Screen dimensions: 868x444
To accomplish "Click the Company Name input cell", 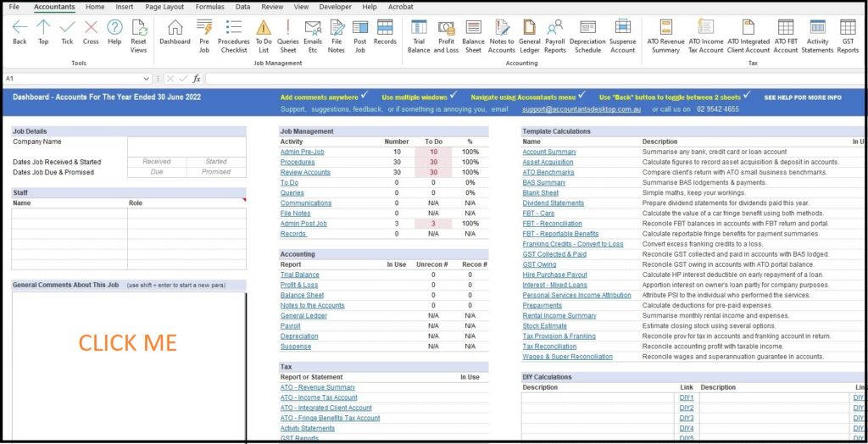I will 186,142.
